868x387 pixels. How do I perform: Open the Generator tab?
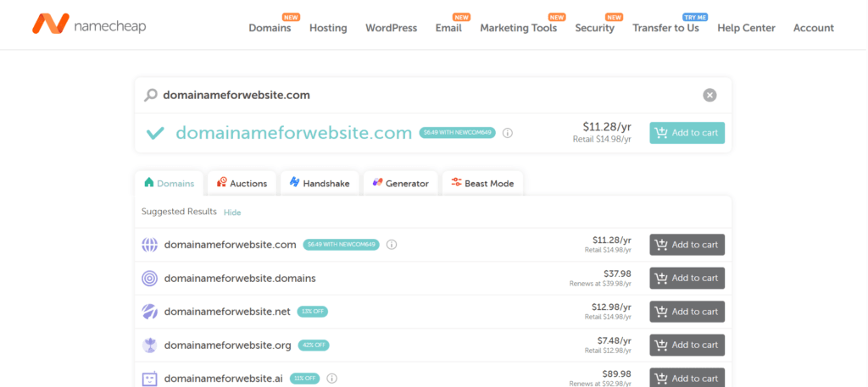(400, 184)
